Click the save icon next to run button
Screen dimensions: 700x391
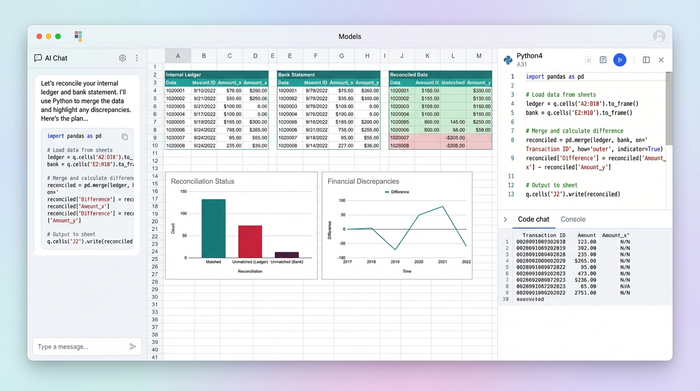tap(603, 60)
